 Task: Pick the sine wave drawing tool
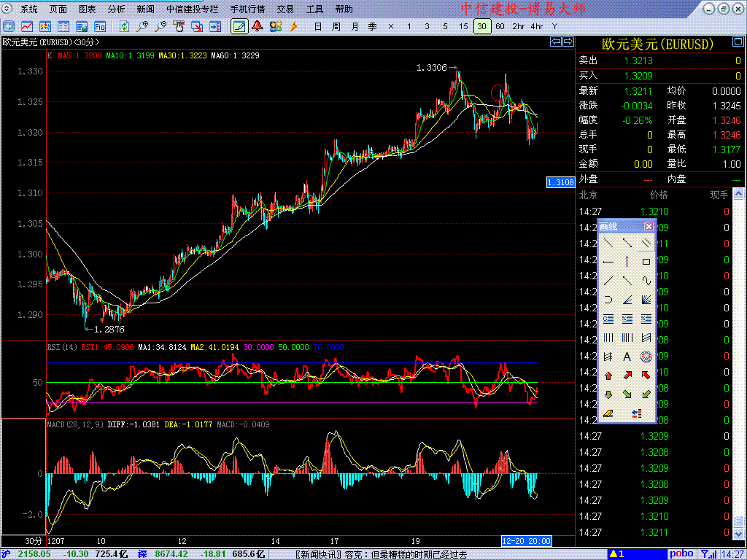click(x=646, y=280)
